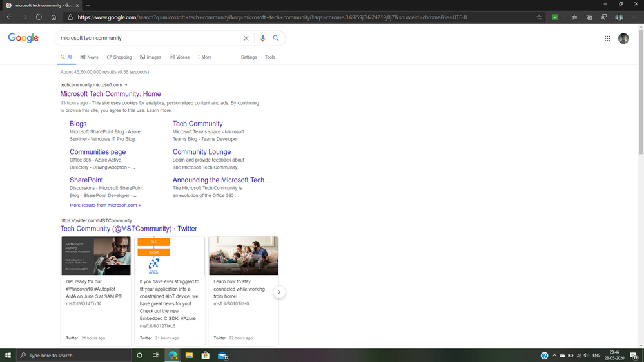Close the microsoft tech community tab
Image resolution: width=644 pixels, height=362 pixels.
pos(77,5)
